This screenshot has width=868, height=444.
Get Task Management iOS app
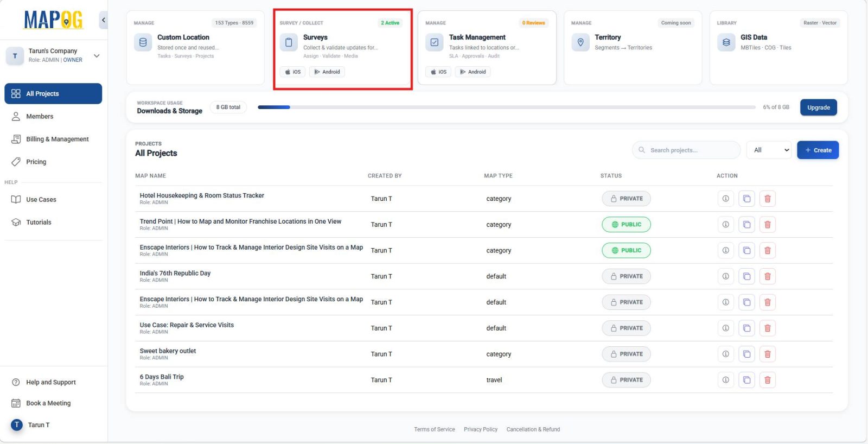(x=439, y=72)
